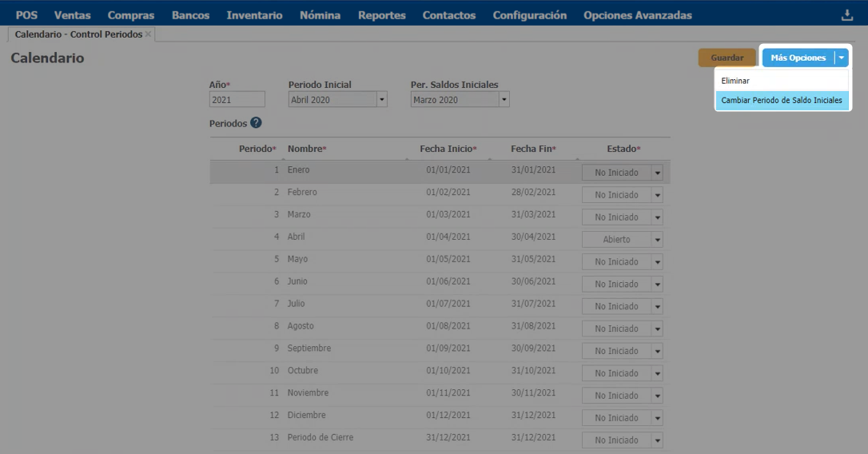Click the Fecha Inicio column header

coord(447,149)
